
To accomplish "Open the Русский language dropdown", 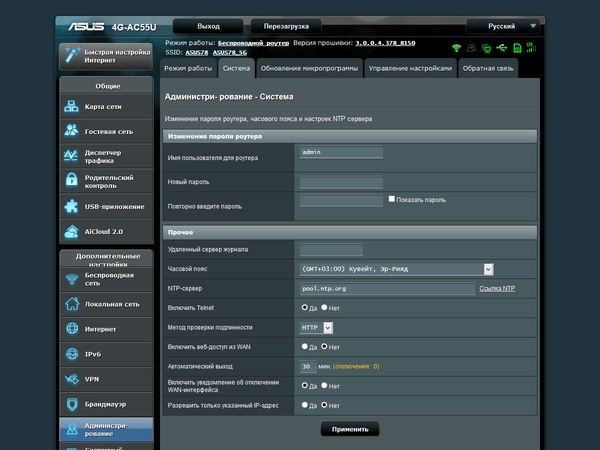I will click(x=505, y=26).
